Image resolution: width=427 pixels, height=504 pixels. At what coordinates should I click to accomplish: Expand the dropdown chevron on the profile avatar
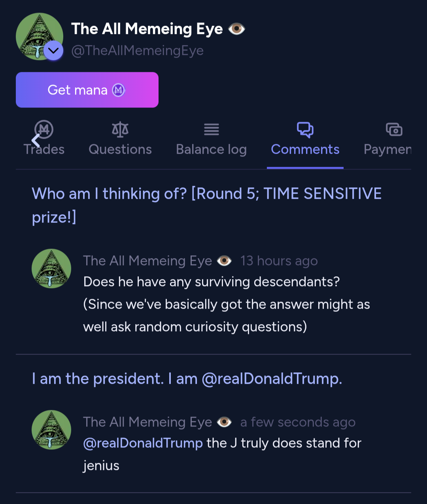53,51
